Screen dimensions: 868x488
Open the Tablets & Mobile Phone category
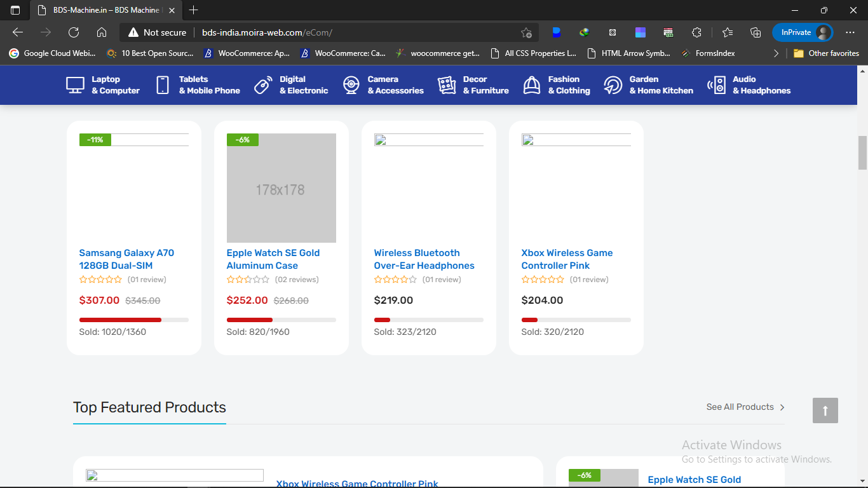(198, 85)
